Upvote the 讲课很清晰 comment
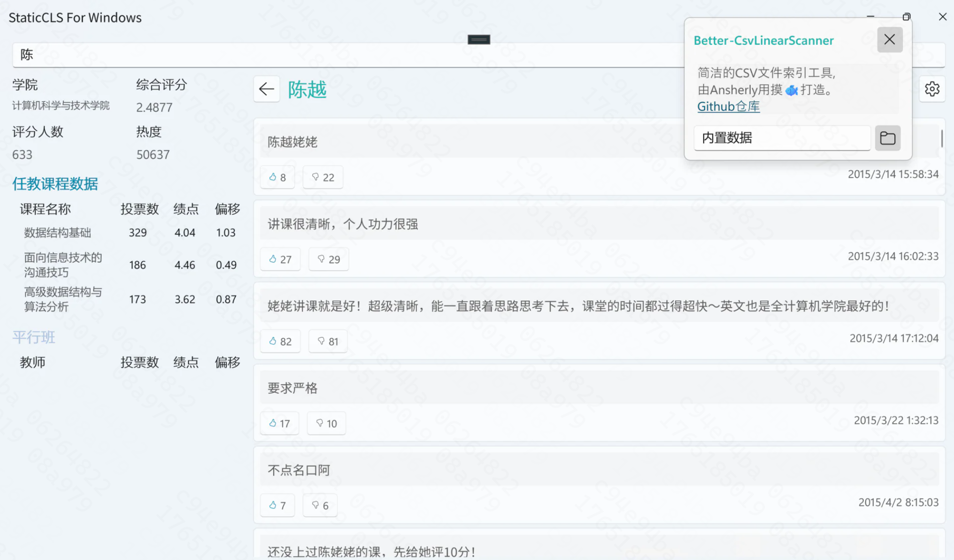Viewport: 954px width, 560px height. pyautogui.click(x=280, y=259)
